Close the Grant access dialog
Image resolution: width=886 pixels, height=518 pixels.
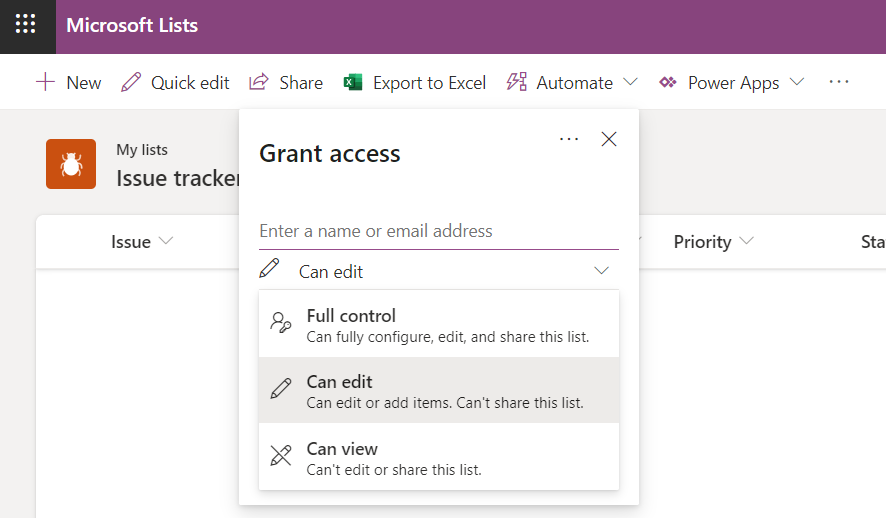[x=608, y=140]
